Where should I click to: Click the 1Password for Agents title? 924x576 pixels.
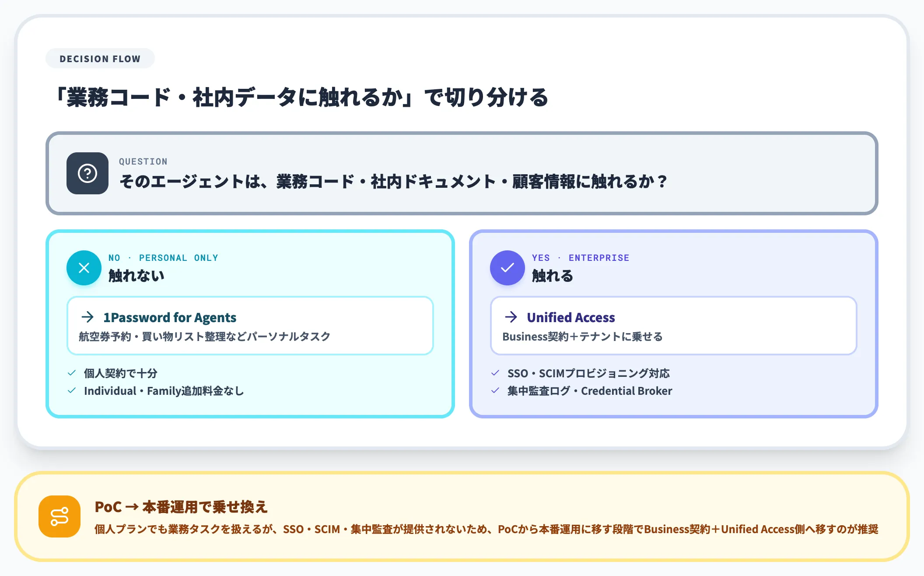[x=170, y=317]
